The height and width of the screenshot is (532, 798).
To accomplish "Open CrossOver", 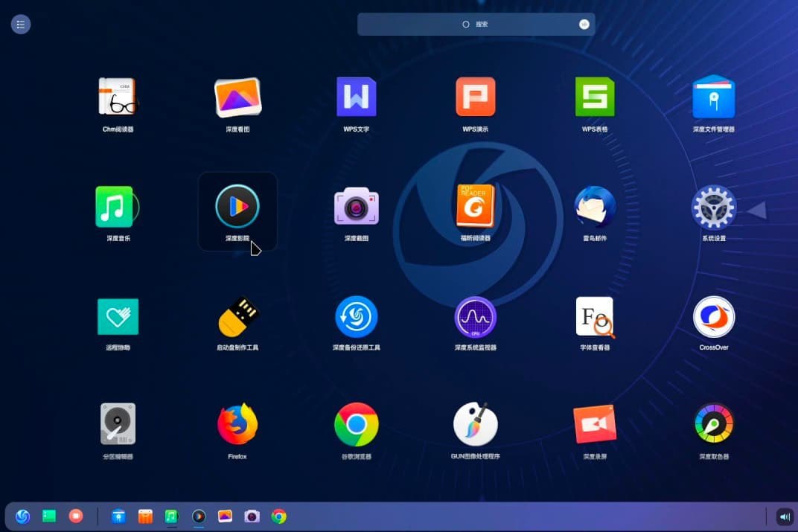I will (714, 316).
